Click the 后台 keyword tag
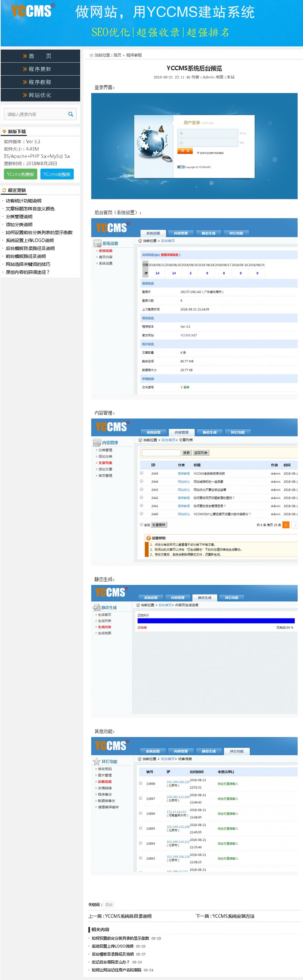 pyautogui.click(x=109, y=905)
